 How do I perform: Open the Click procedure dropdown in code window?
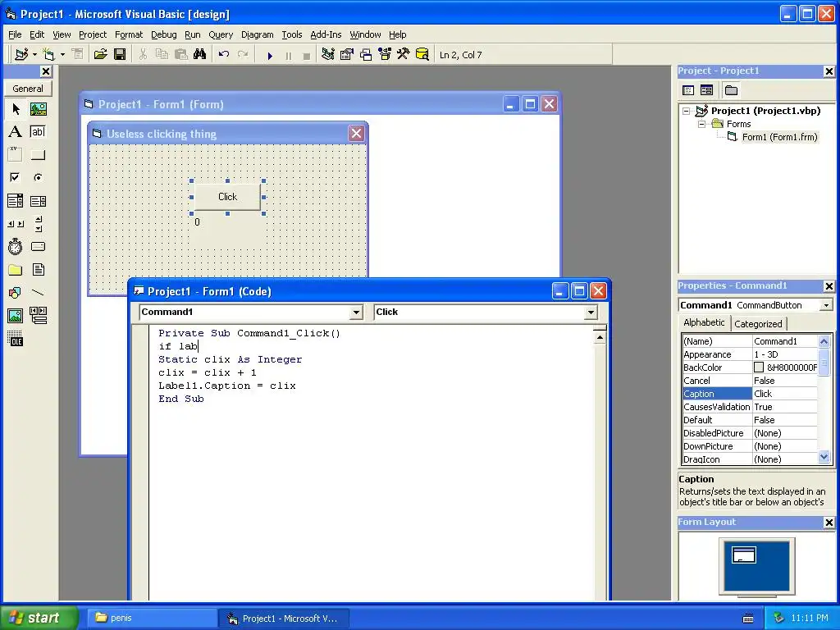[591, 313]
